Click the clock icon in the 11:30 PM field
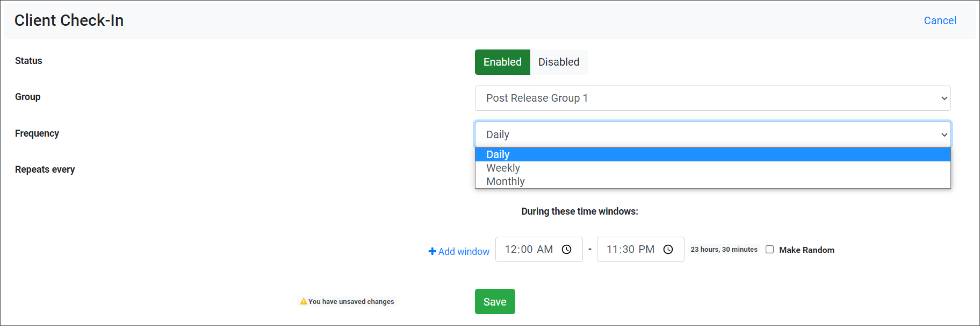The width and height of the screenshot is (980, 326). (x=668, y=250)
